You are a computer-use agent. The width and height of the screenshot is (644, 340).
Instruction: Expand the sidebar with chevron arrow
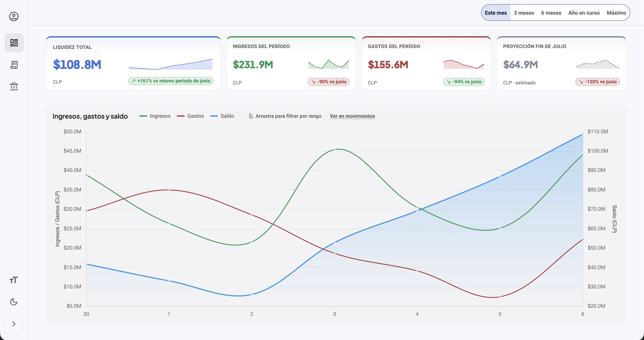click(x=14, y=324)
